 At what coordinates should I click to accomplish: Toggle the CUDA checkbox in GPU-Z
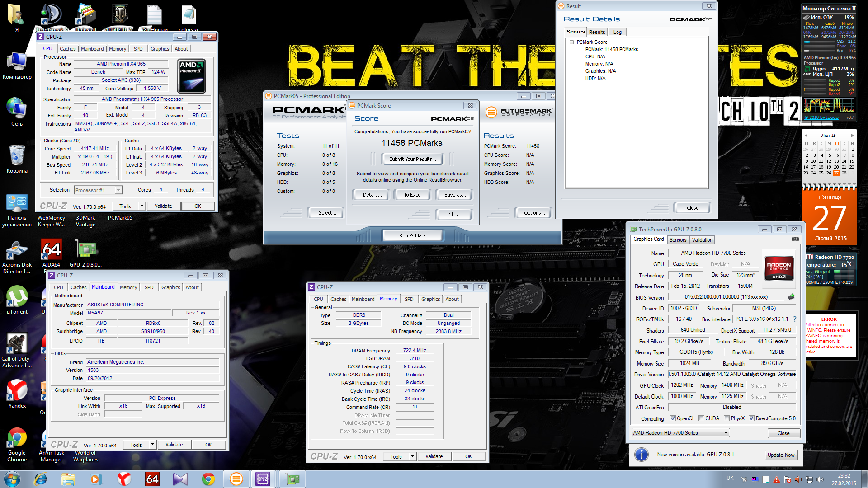point(701,418)
